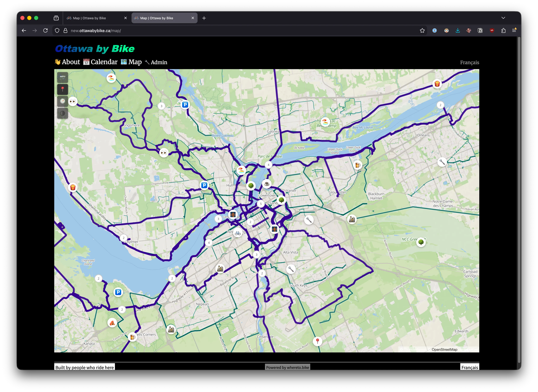Click the tent campground marker near Kanata

click(112, 322)
